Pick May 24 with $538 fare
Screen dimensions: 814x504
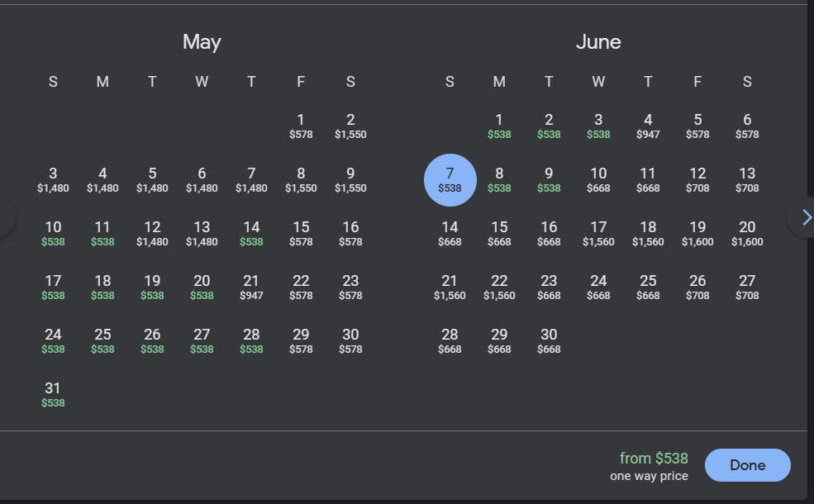point(53,340)
